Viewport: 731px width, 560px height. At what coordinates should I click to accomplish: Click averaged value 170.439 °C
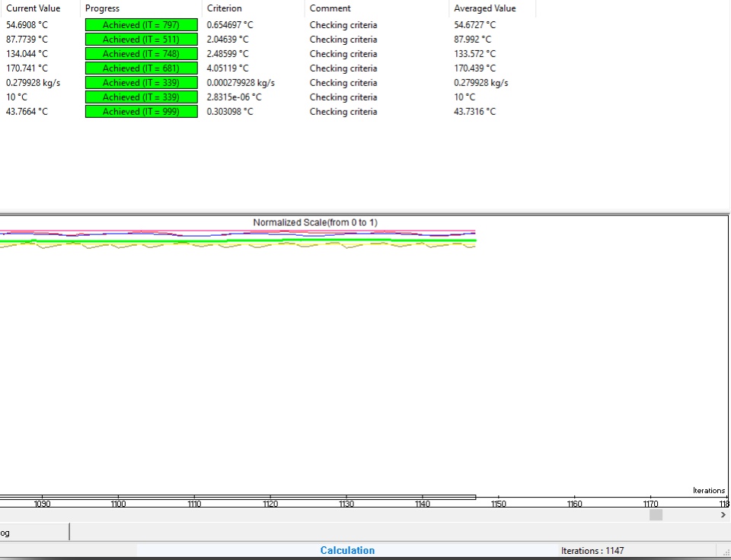[474, 68]
